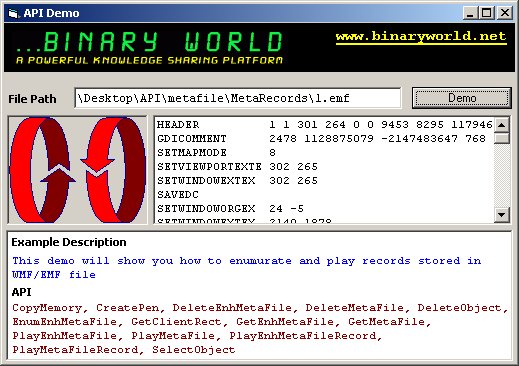Click the records list scroll-down arrow
The image size is (519, 366).
pos(502,214)
